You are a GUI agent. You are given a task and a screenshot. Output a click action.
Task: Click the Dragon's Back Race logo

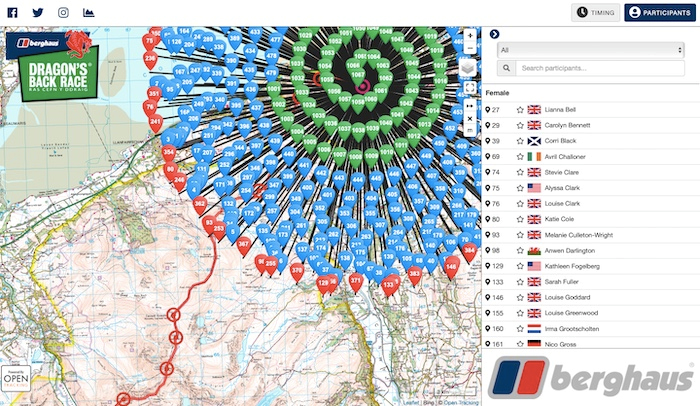point(50,66)
